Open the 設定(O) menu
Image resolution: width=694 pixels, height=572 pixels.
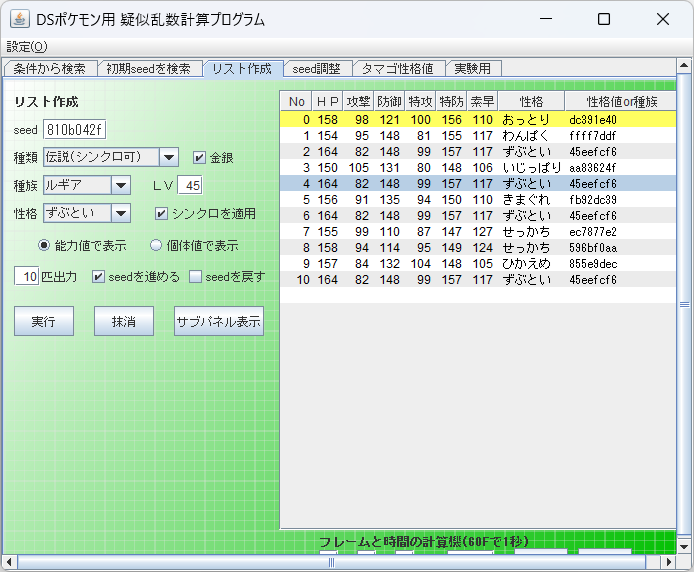point(27,46)
